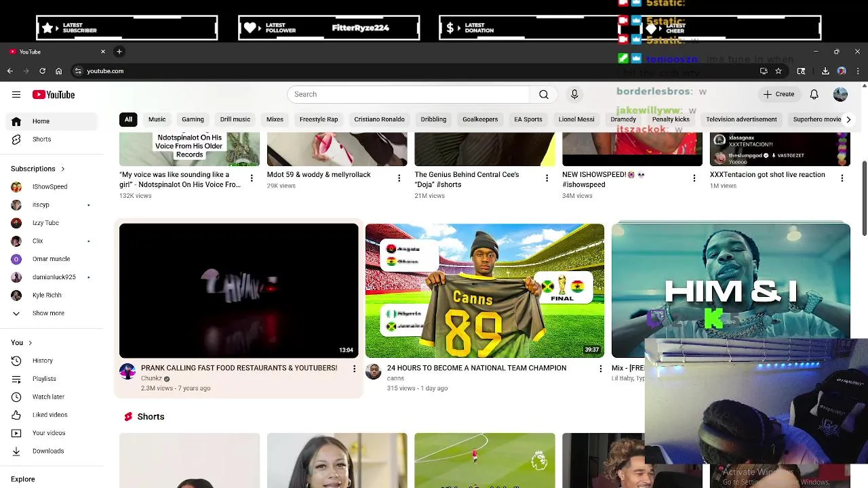
Task: Click the YouTube logo
Action: [54, 95]
